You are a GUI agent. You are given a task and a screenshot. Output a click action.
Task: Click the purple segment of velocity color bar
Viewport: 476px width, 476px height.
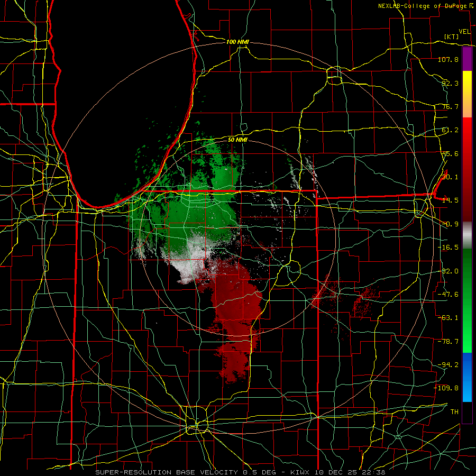coord(467,59)
